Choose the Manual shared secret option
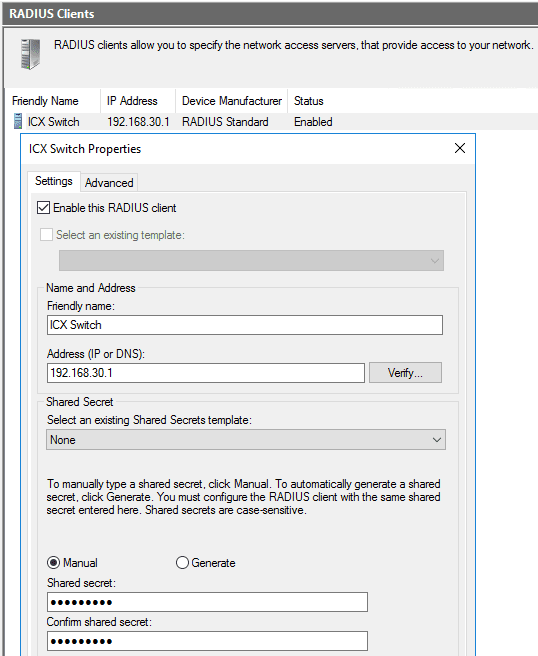This screenshot has height=656, width=538. (x=54, y=563)
